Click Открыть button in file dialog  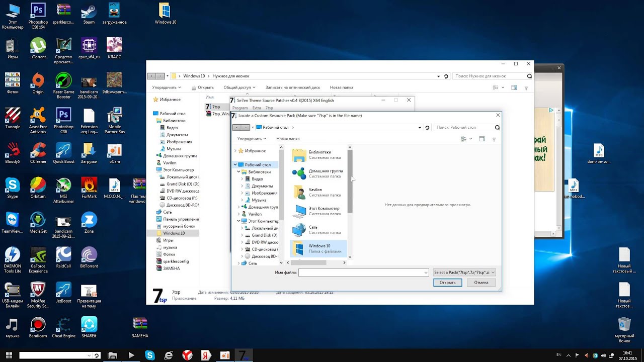coord(447,283)
